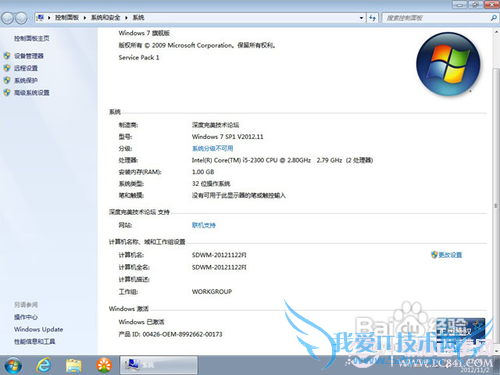500x375 pixels.
Task: Open Action Center (操作中心) link
Action: pyautogui.click(x=26, y=317)
